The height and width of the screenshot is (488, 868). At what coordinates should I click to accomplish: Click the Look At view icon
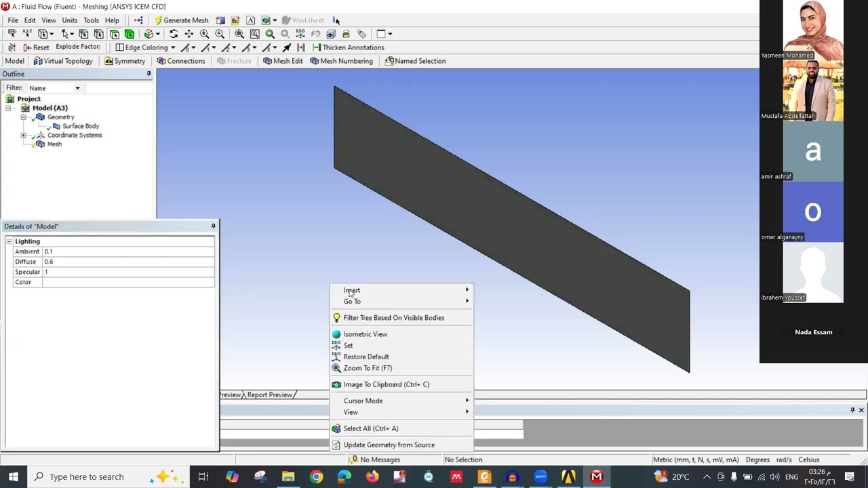coord(315,34)
